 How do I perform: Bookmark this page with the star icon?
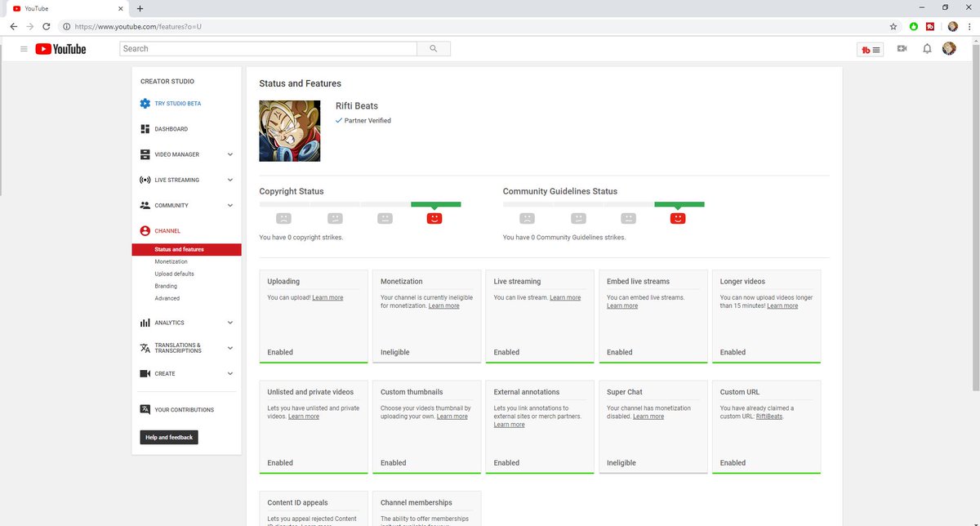pyautogui.click(x=893, y=26)
